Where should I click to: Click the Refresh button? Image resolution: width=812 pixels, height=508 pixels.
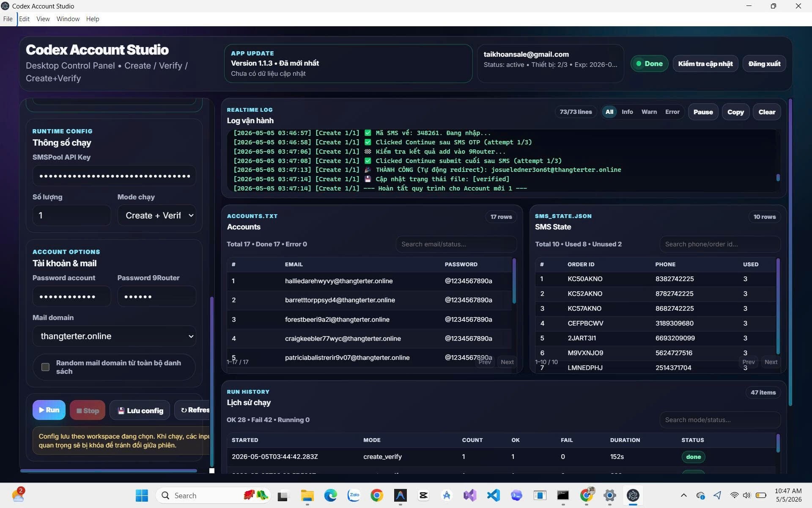(192, 410)
